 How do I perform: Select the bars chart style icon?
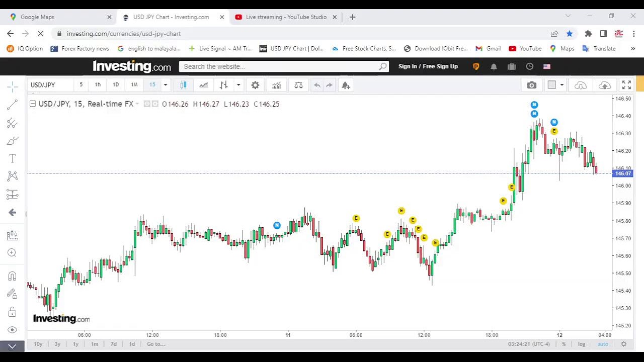click(x=224, y=85)
